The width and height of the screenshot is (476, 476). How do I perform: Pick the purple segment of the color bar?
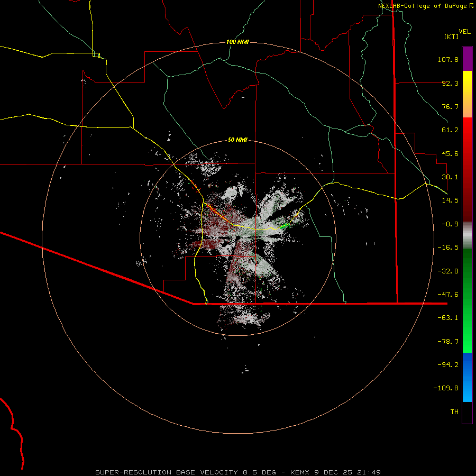467,59
